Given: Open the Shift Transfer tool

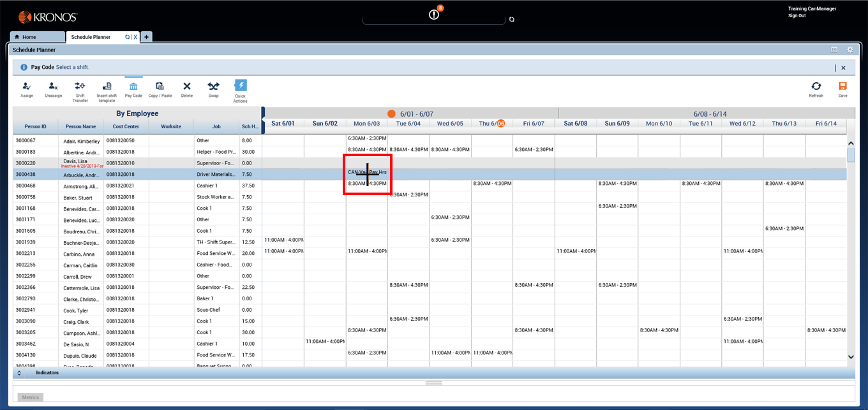Looking at the screenshot, I should click(x=80, y=87).
